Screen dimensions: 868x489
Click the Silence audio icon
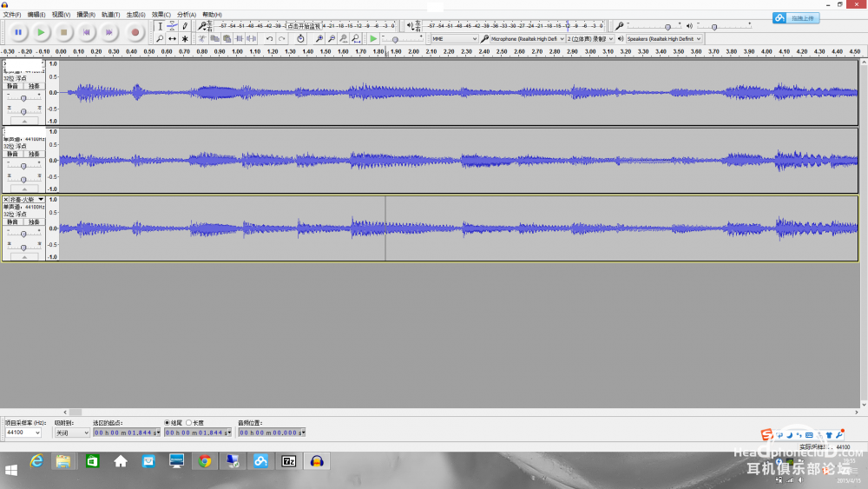coord(252,39)
